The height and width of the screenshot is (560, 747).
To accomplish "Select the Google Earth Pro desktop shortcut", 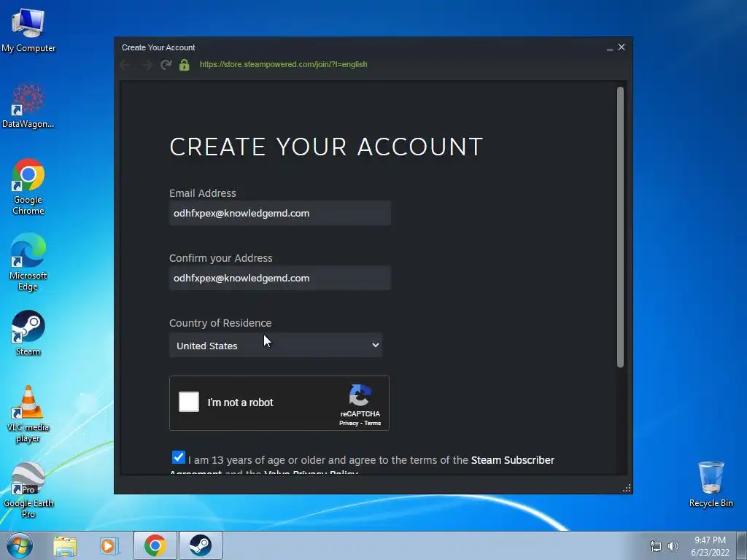I will tap(28, 490).
